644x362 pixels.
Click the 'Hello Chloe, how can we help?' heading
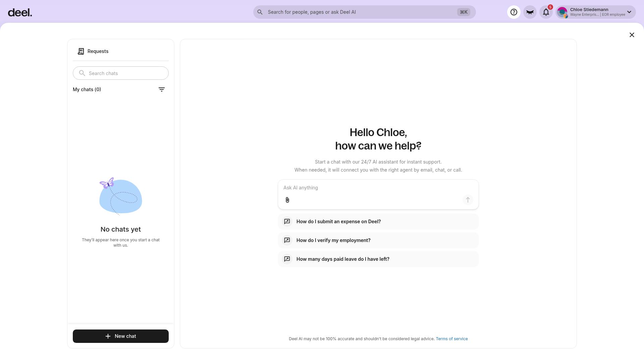coord(378,139)
